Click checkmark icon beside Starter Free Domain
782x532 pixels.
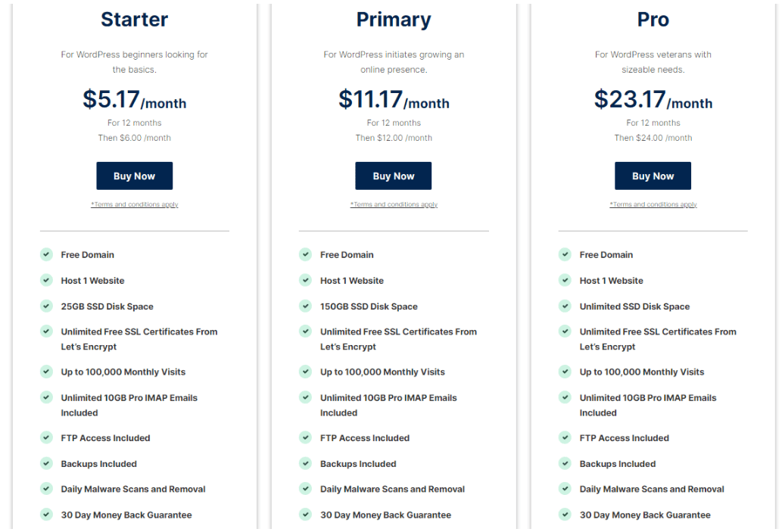click(46, 254)
